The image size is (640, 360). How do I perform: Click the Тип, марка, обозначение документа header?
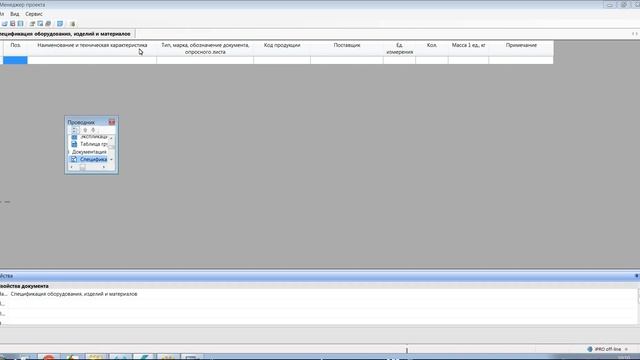tap(205, 48)
